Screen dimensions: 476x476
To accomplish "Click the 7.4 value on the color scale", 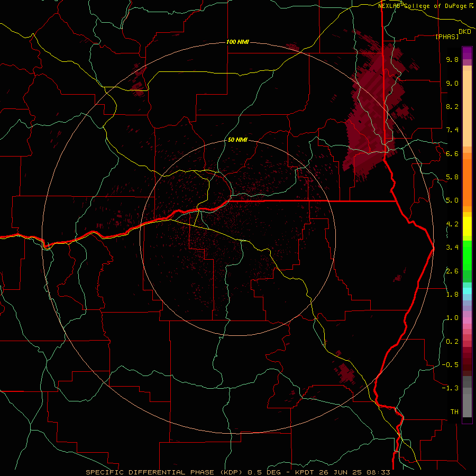I will [x=452, y=130].
